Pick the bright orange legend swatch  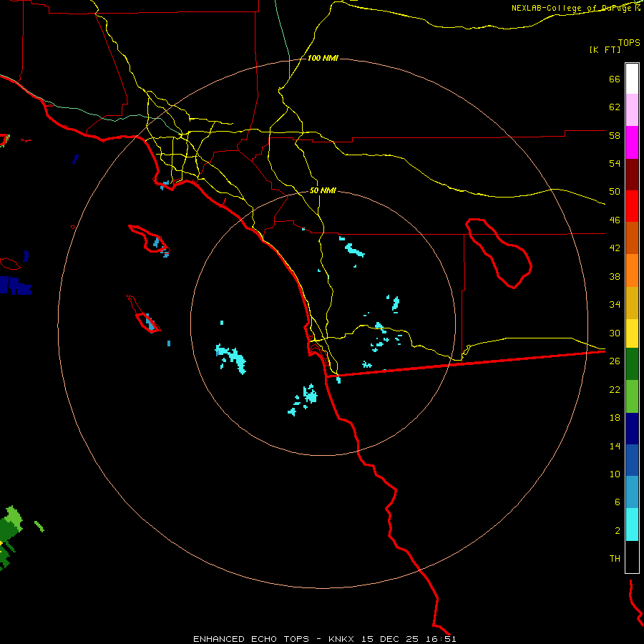[x=632, y=270]
